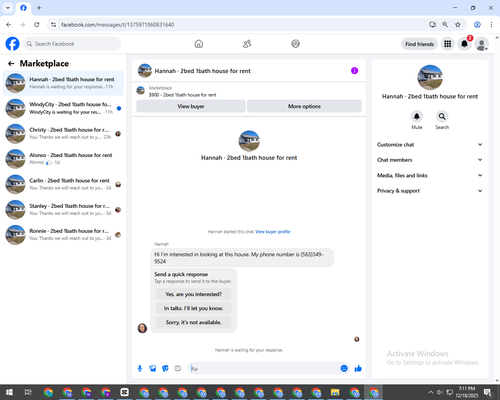Show hidden system tray icons
Viewport: 500px width, 400px height.
430,392
